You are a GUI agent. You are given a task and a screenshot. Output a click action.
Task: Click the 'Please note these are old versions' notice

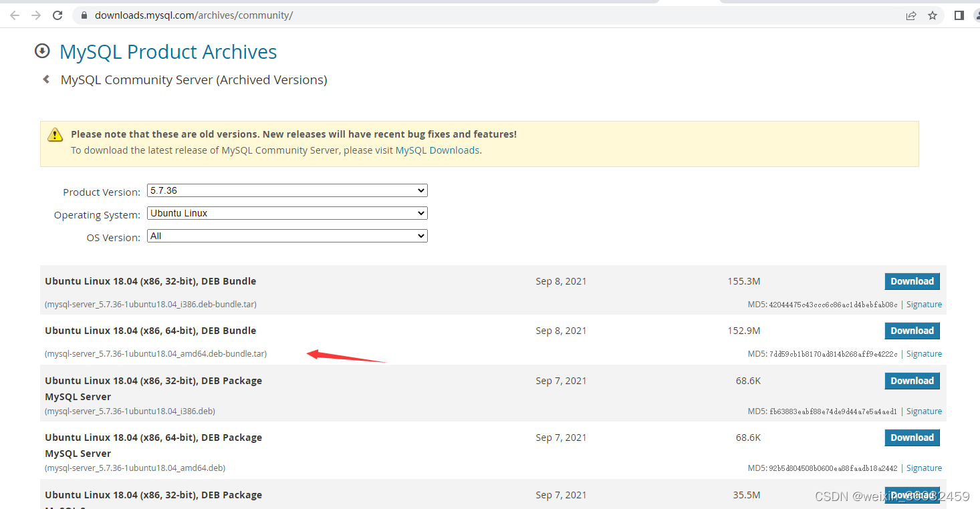[x=293, y=134]
